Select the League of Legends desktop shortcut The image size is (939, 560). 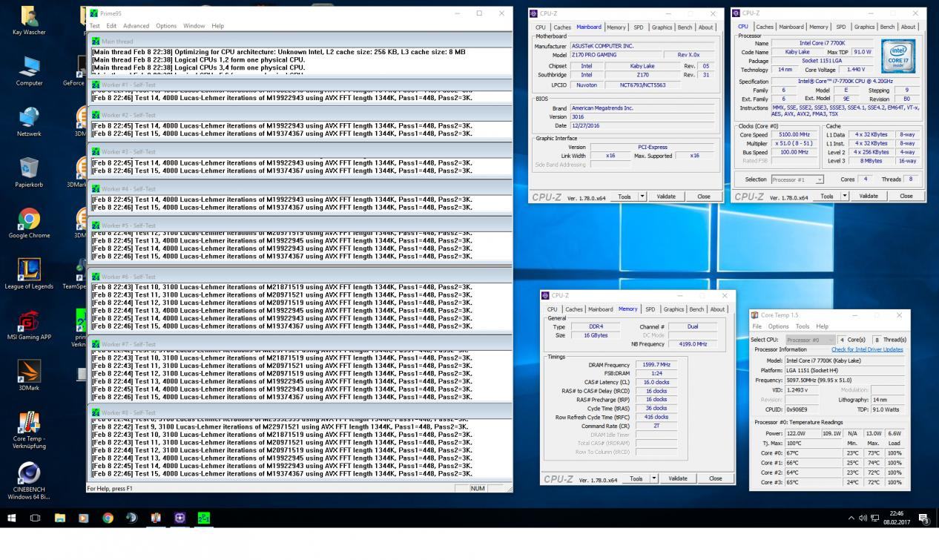[x=29, y=274]
